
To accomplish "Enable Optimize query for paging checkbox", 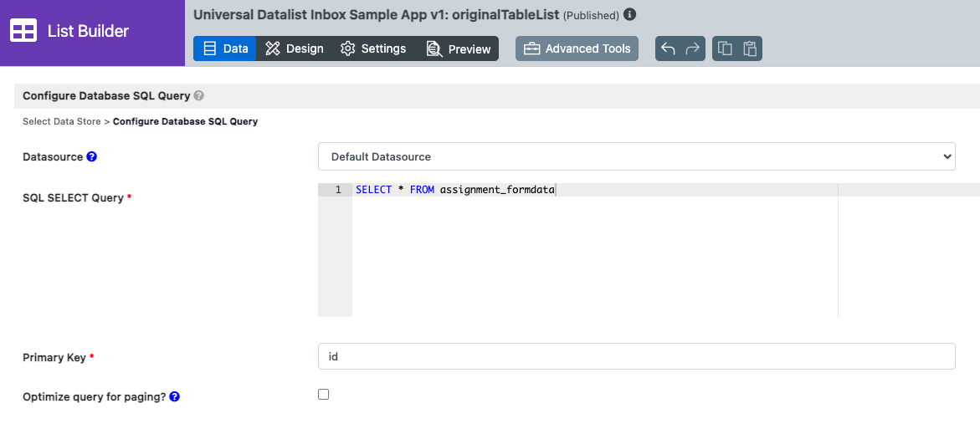I will (324, 395).
